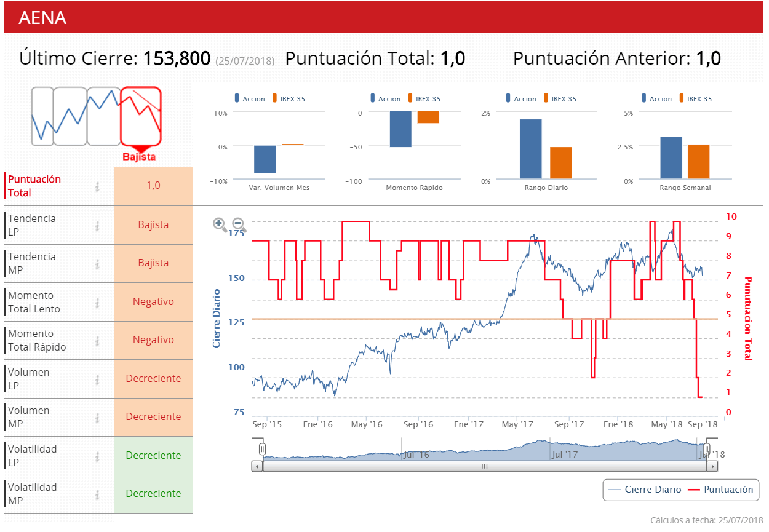
Task: Toggle IBEX 35 legend in Var. Volumen Mes chart
Action: coord(289,98)
